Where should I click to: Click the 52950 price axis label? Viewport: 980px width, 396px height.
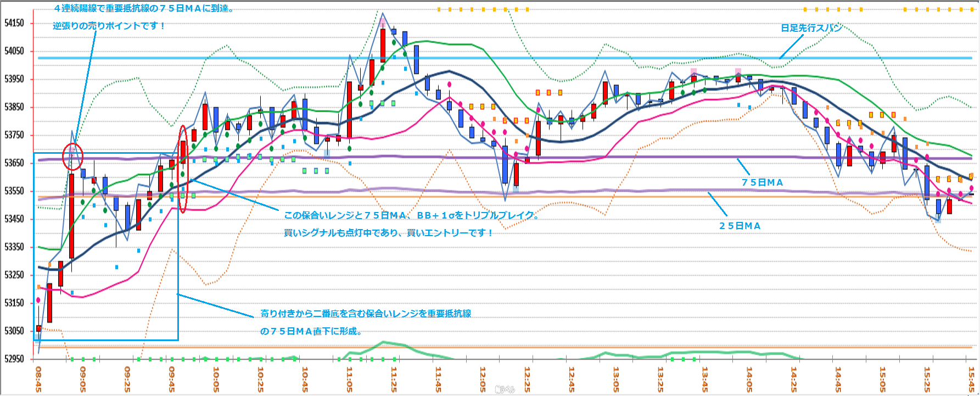(14, 359)
